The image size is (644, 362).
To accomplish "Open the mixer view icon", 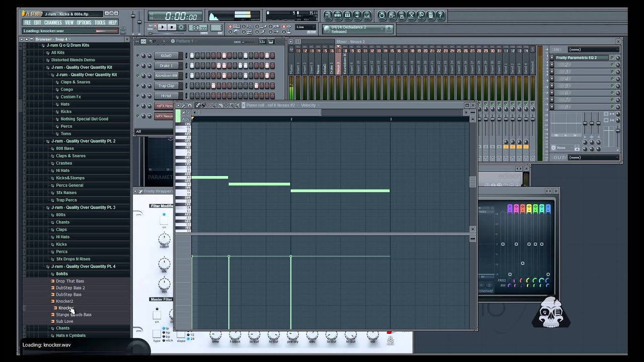I will pos(367,16).
